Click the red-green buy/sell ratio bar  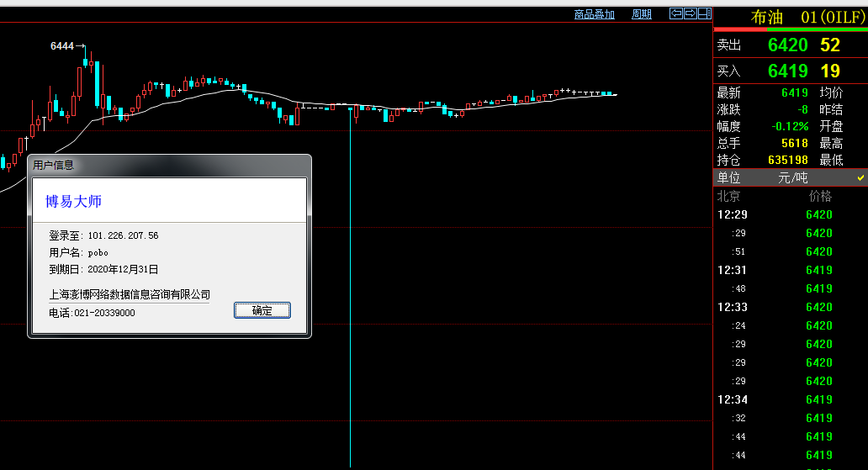pos(790,29)
